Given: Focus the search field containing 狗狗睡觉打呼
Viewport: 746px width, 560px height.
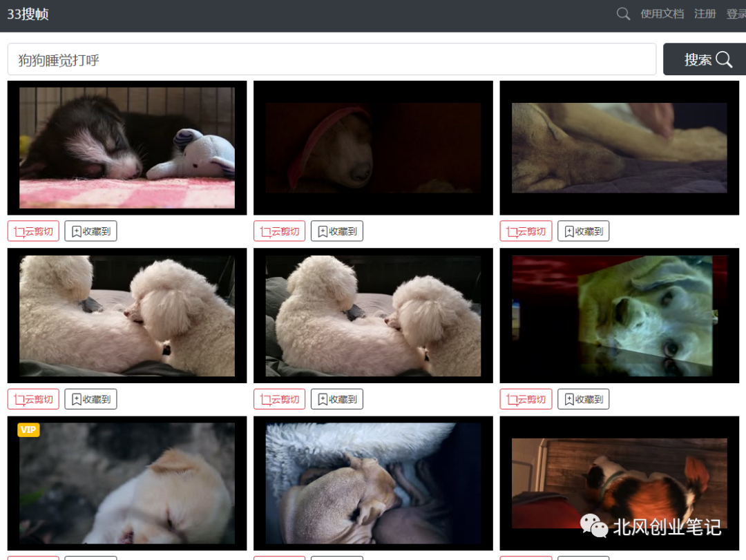Looking at the screenshot, I should coord(332,59).
